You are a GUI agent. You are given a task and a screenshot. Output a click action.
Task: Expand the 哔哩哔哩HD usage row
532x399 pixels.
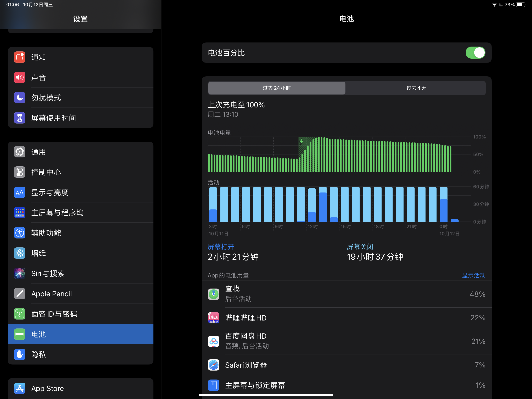point(346,318)
